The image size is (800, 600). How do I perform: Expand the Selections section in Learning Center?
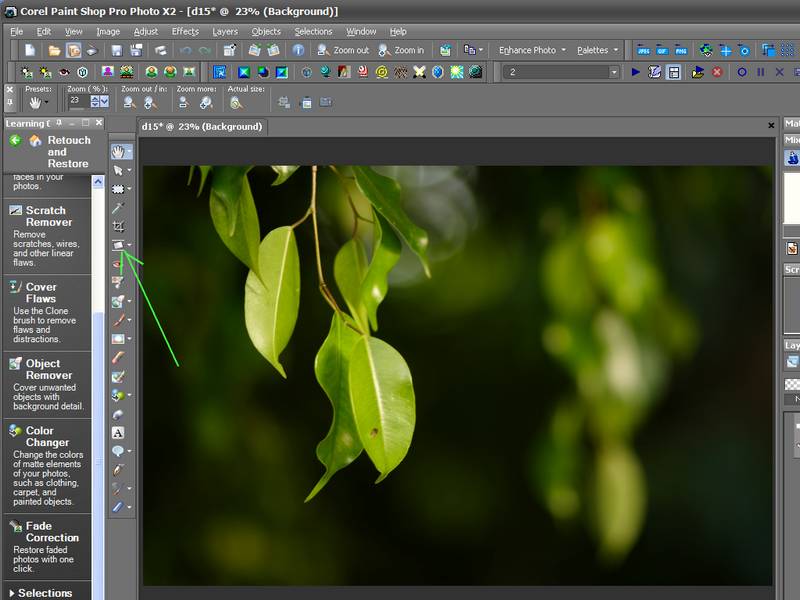pyautogui.click(x=45, y=593)
